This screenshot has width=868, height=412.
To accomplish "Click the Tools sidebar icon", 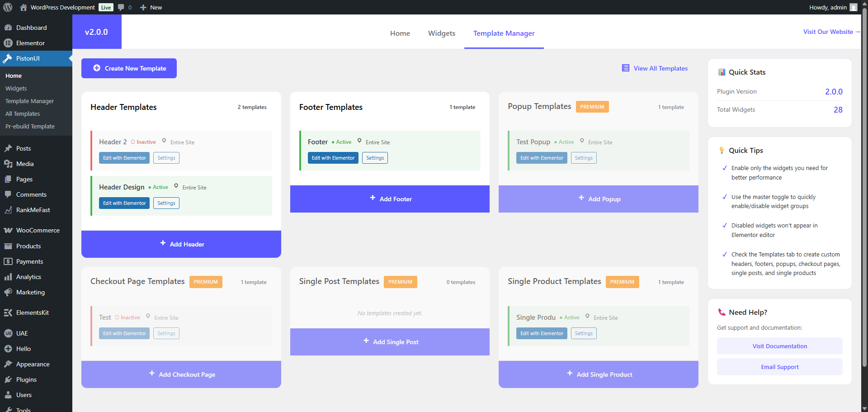I will click(x=8, y=409).
